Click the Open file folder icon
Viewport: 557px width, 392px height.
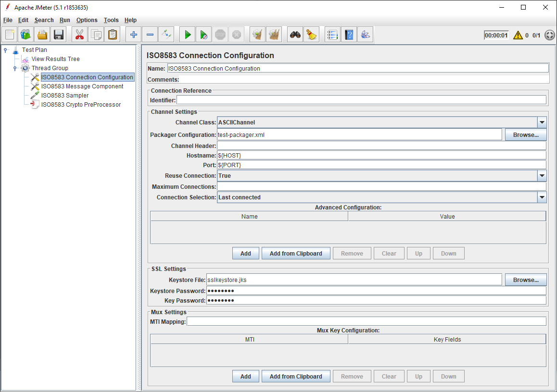[x=42, y=35]
